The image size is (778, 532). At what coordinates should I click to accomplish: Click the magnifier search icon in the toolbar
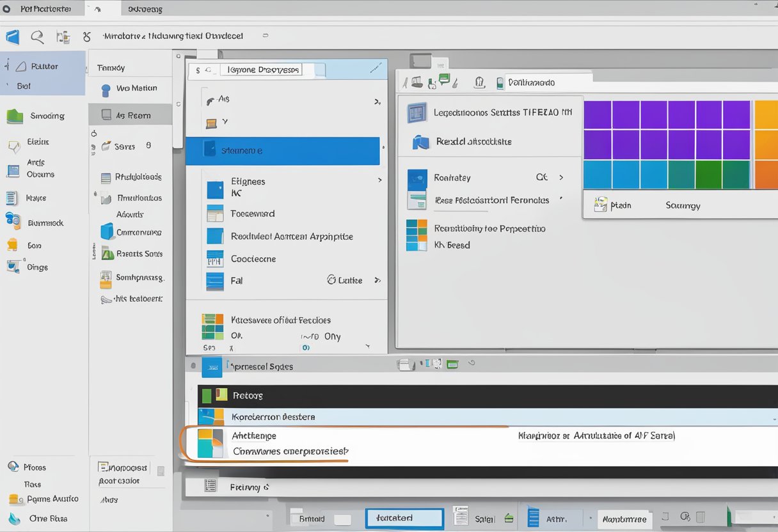(x=37, y=37)
